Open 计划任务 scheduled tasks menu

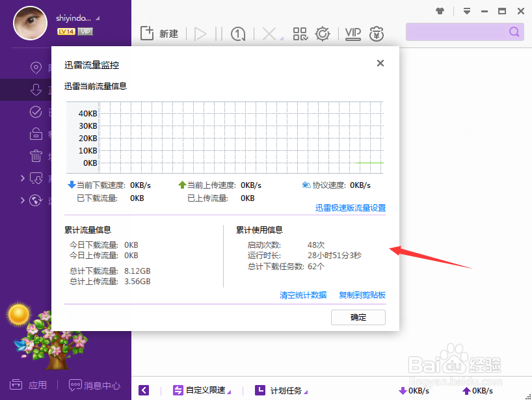tap(281, 390)
